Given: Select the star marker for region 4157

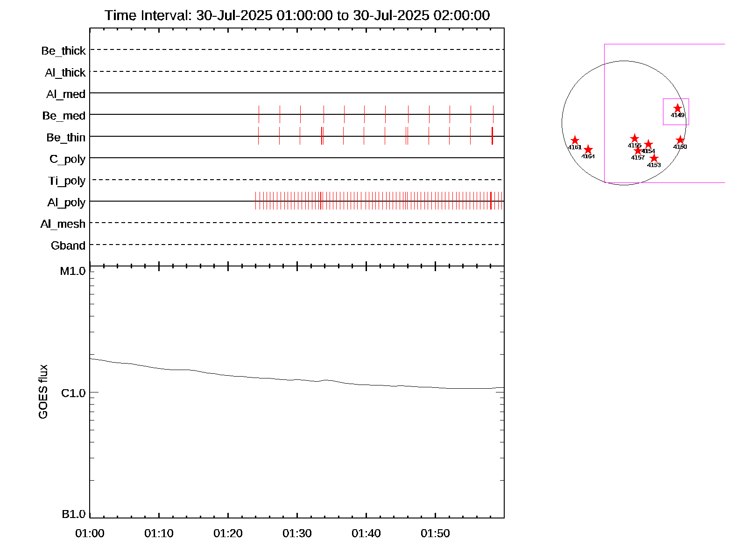Looking at the screenshot, I should point(638,151).
